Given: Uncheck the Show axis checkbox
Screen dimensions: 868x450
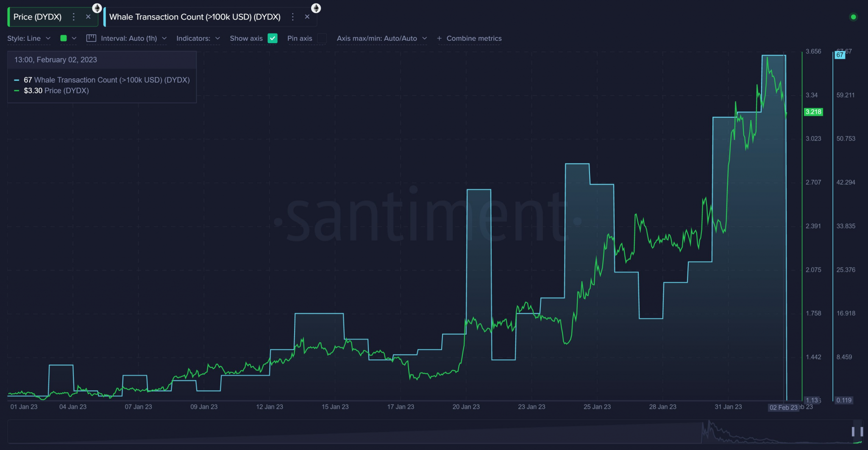Looking at the screenshot, I should click(x=273, y=39).
